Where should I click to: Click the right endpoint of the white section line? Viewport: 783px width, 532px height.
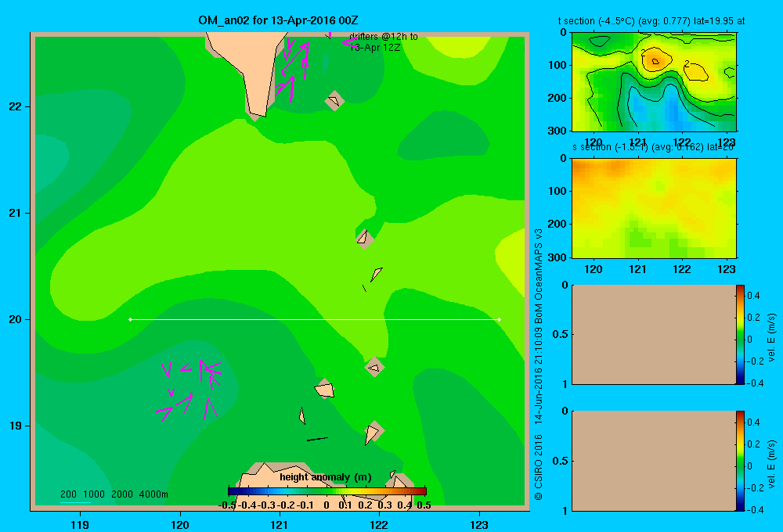[500, 319]
